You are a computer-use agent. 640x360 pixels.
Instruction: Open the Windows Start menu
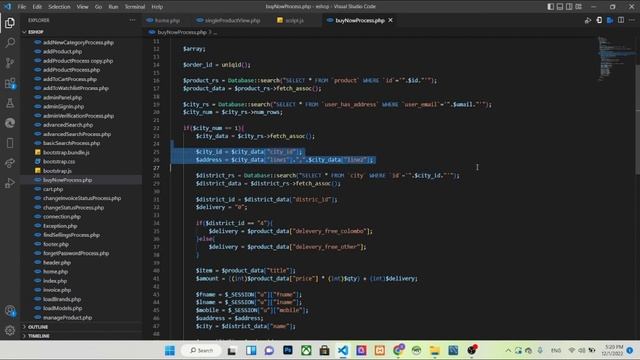pyautogui.click(x=170, y=350)
